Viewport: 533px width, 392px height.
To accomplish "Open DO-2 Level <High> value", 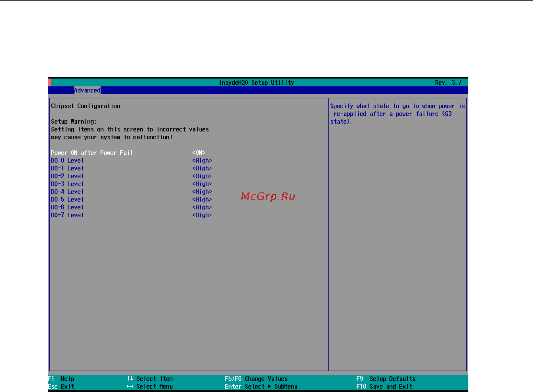I will [x=202, y=176].
